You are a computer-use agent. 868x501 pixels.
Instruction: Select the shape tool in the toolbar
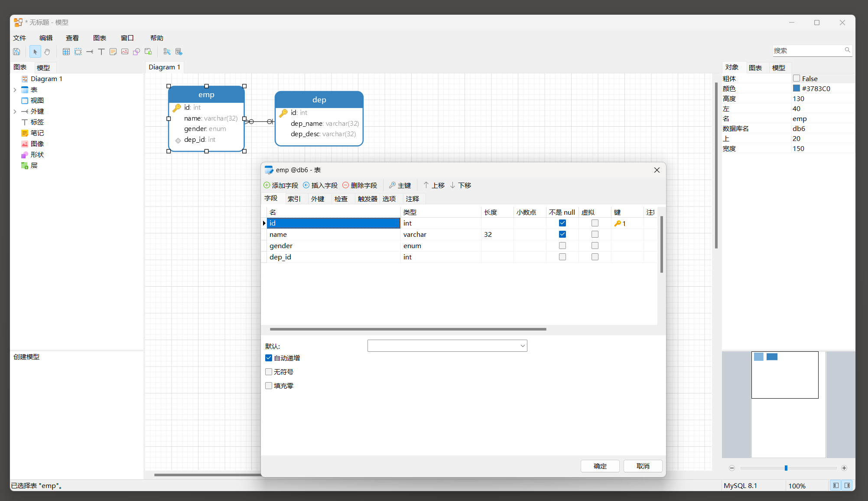tap(137, 52)
